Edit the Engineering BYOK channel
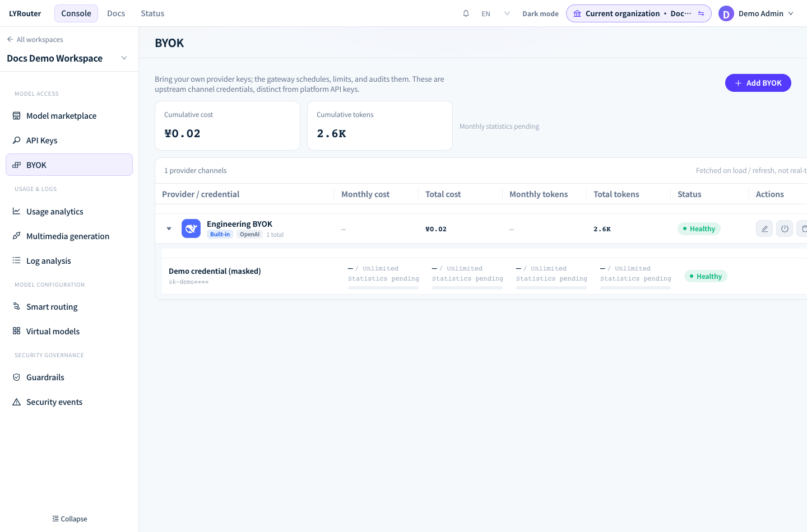The image size is (807, 532). (764, 228)
